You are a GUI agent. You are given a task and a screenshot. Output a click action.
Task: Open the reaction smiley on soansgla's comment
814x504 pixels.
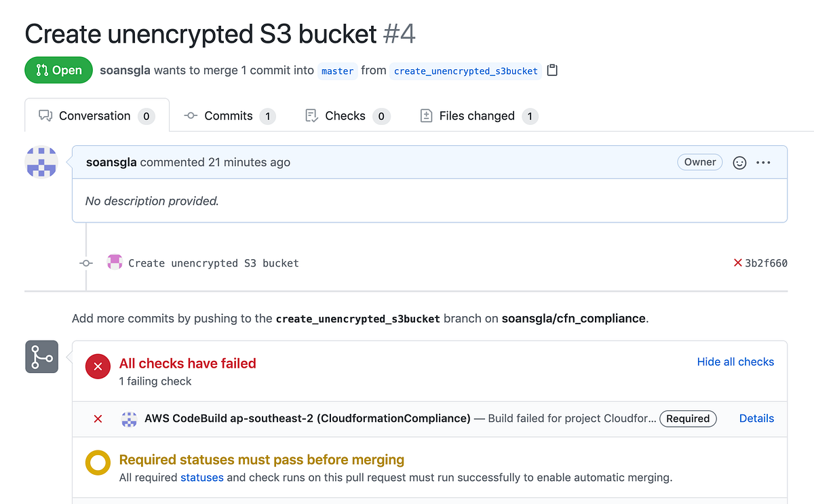point(739,162)
